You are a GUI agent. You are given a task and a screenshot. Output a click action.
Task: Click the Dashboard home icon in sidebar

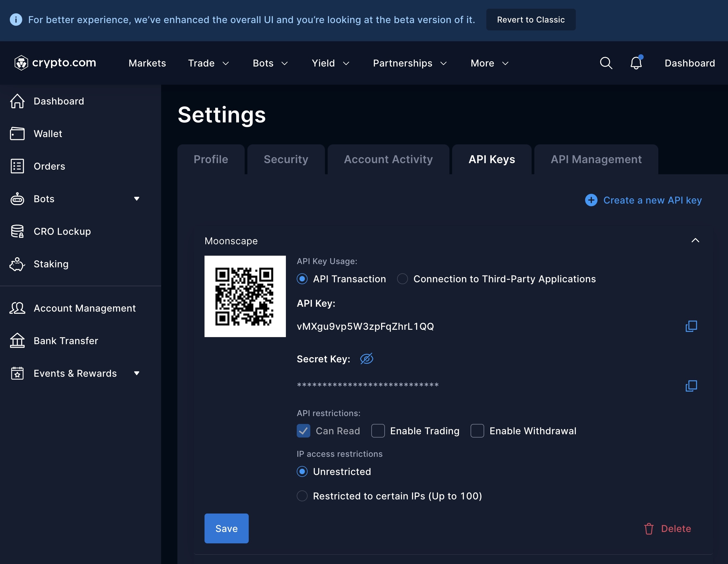(x=17, y=101)
